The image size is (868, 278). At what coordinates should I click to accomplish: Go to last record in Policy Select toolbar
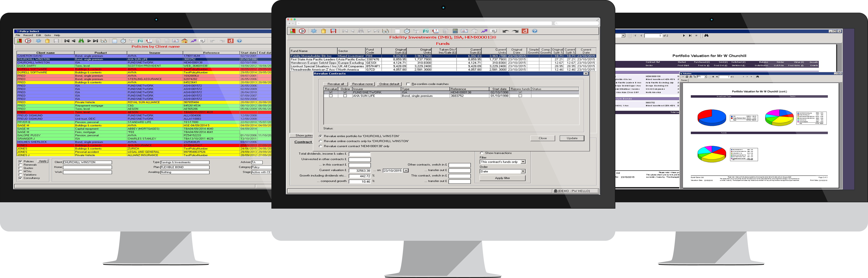click(x=96, y=41)
